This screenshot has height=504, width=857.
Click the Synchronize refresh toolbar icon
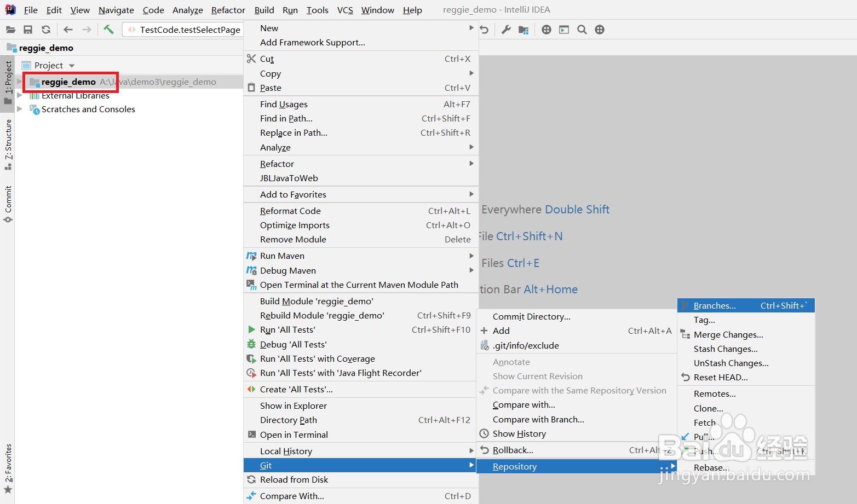[46, 30]
